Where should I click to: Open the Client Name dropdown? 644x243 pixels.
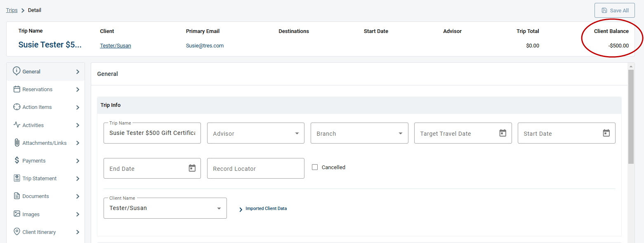click(219, 208)
